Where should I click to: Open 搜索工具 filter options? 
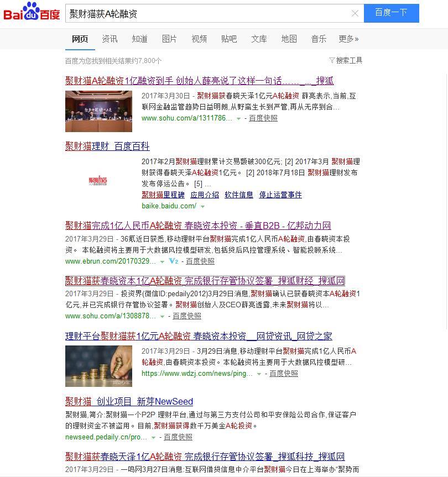click(x=346, y=61)
